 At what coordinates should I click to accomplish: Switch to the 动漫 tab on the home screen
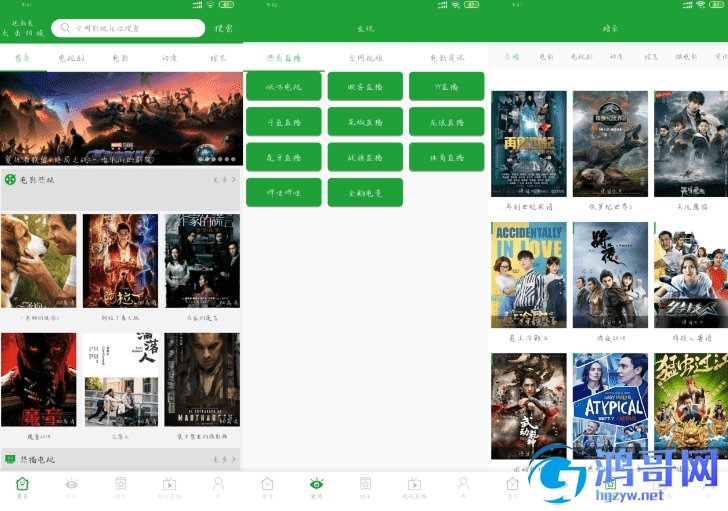pyautogui.click(x=169, y=58)
